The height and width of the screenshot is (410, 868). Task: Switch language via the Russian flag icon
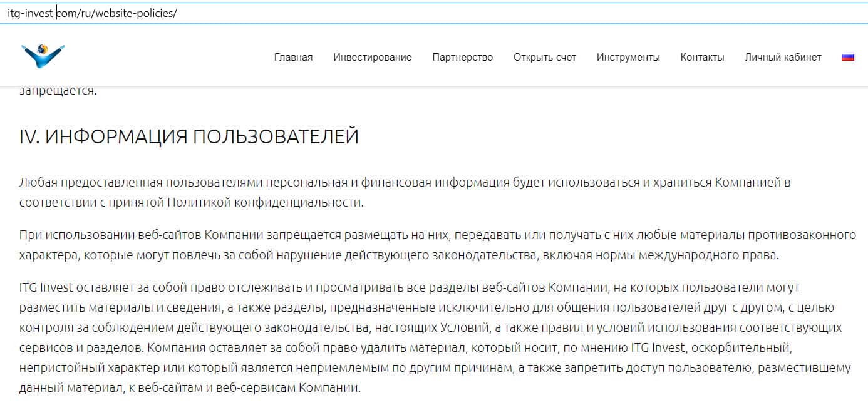[x=848, y=57]
